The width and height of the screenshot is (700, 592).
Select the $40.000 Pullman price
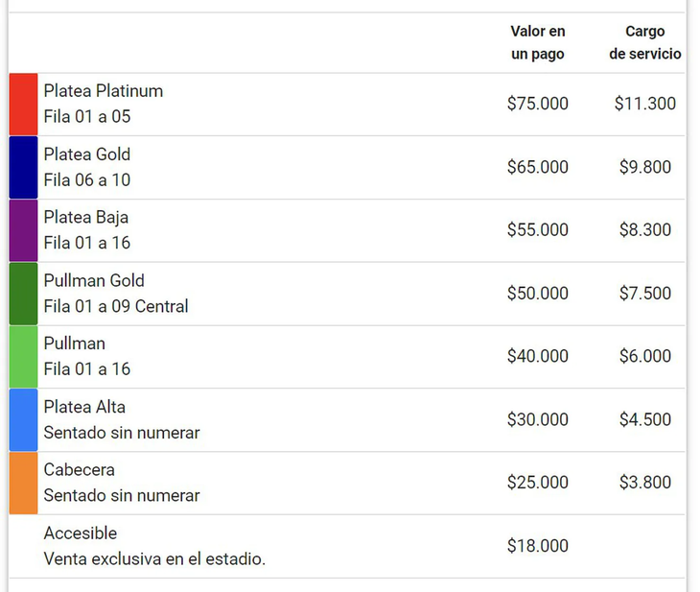538,356
